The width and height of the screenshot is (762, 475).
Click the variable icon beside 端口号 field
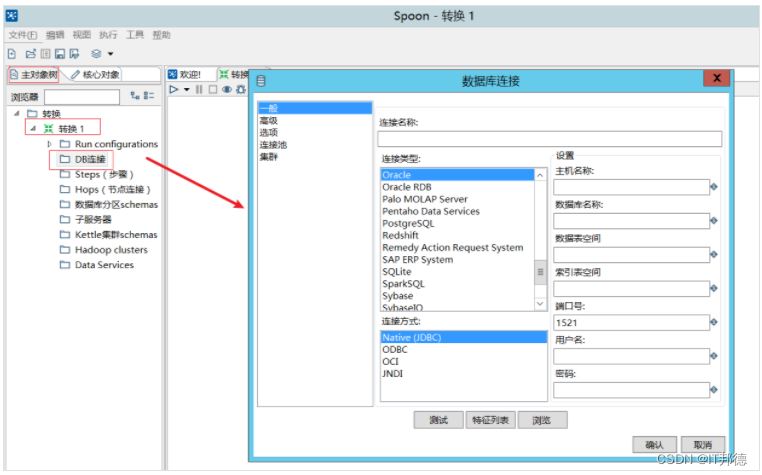714,322
